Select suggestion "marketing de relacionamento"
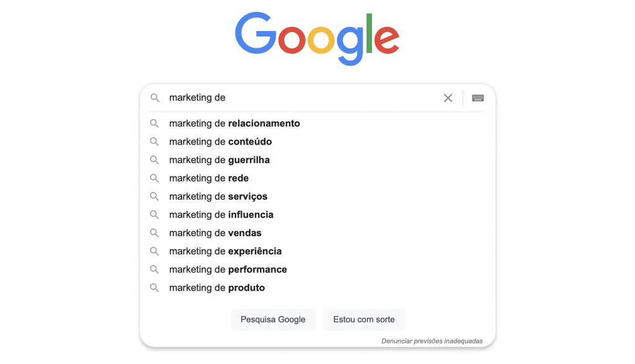This screenshot has height=364, width=635. [234, 123]
